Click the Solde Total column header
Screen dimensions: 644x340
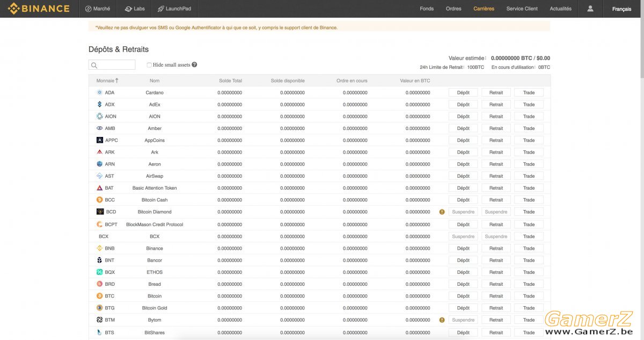[230, 81]
